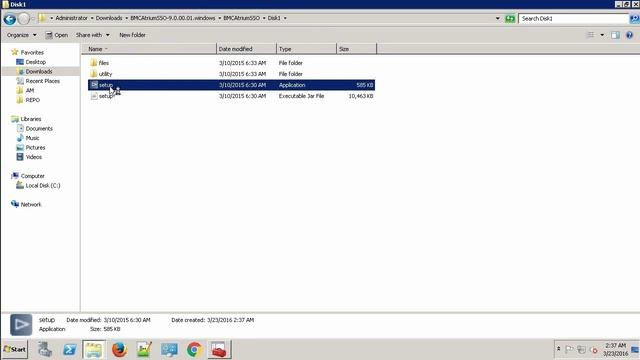
Task: Select the setup Executable Jar File icon
Action: pyautogui.click(x=94, y=96)
